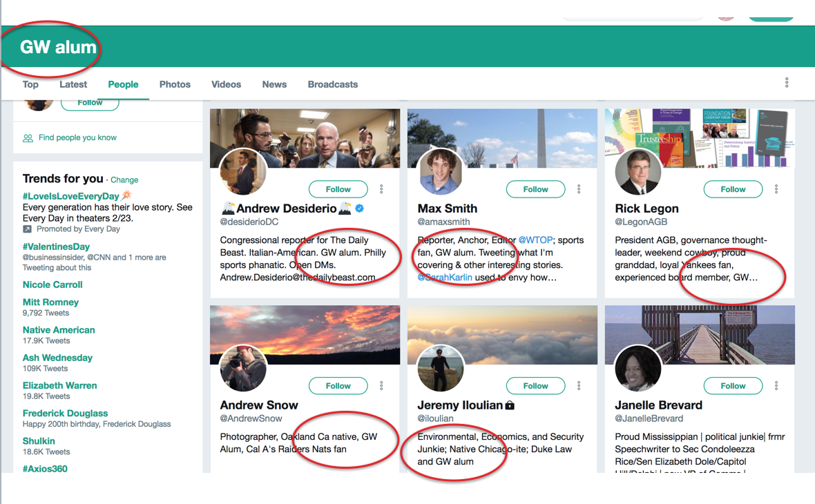Screen dimensions: 815x504
Task: Follow Andrew Desiderio
Action: click(338, 189)
